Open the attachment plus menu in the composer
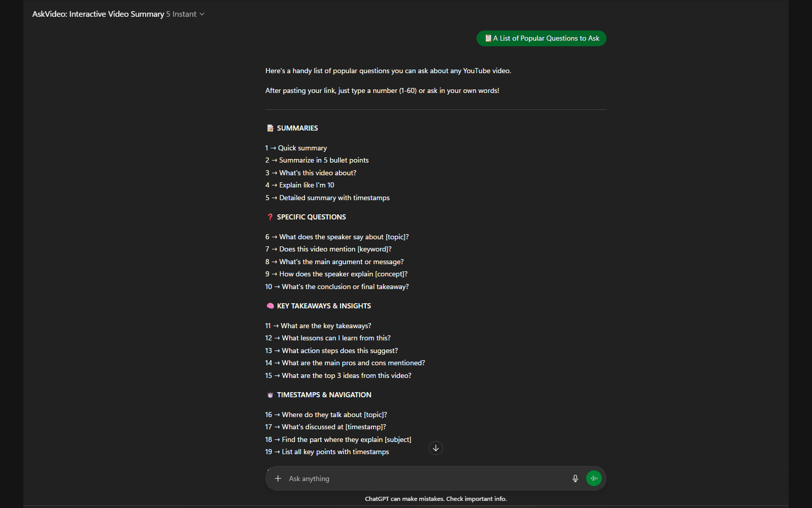812x508 pixels. pos(278,478)
